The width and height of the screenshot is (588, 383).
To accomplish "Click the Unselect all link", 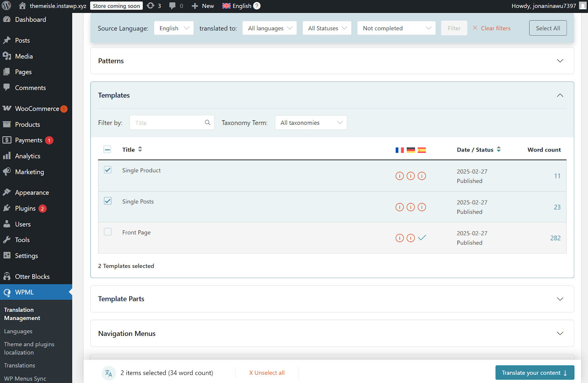I will coord(267,373).
